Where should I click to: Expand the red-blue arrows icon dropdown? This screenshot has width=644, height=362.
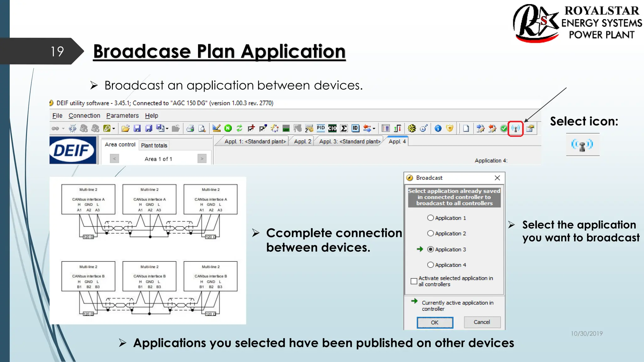[x=374, y=129]
